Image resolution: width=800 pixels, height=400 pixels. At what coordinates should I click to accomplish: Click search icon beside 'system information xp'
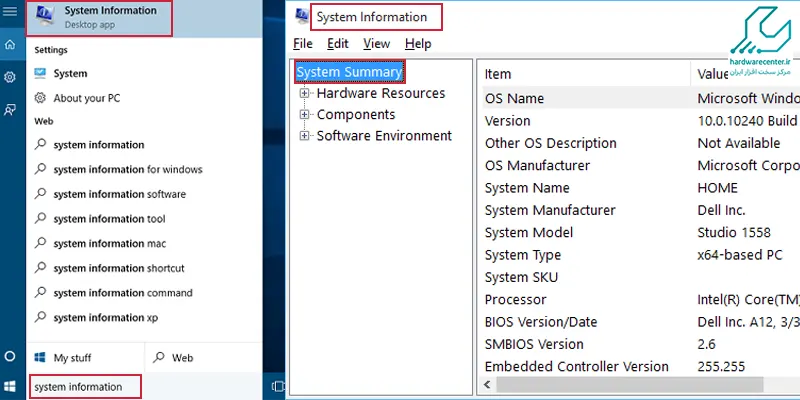click(40, 317)
